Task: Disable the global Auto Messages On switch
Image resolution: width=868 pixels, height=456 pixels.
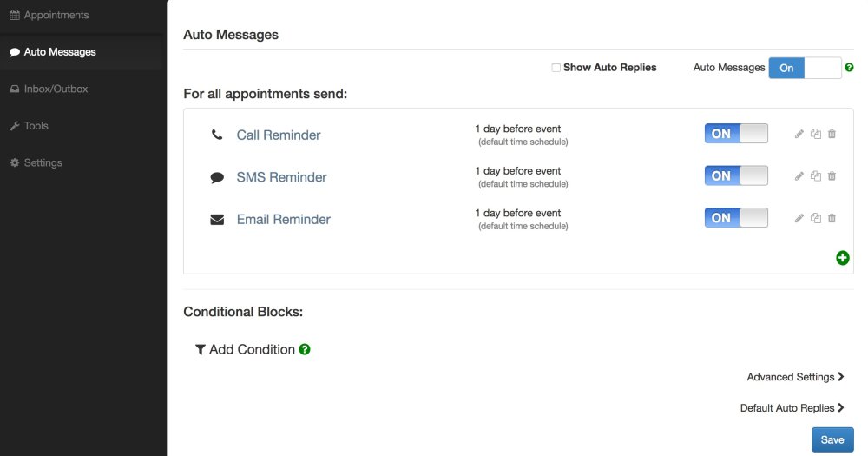Action: pos(805,68)
